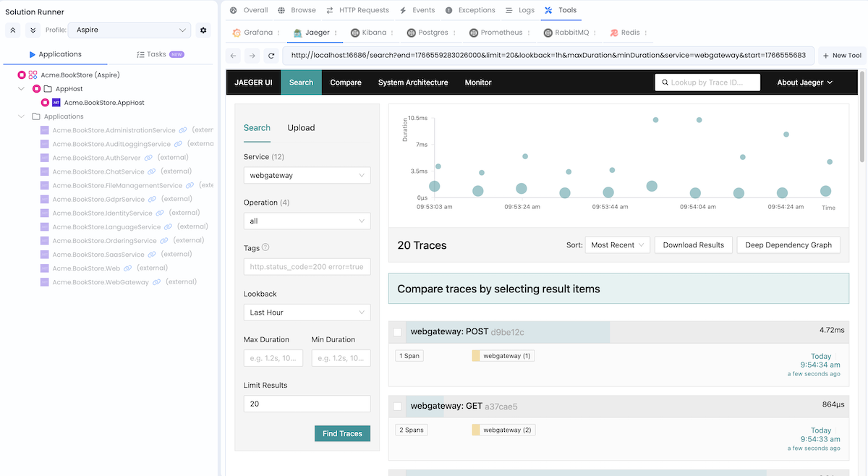Switch to the Grafana tool tab
The image size is (868, 476).
click(x=253, y=33)
